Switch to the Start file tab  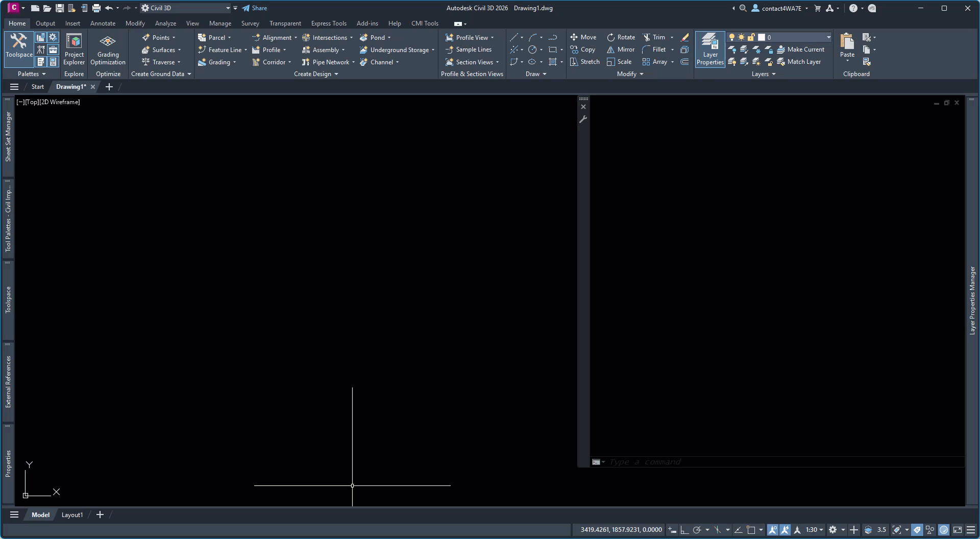pyautogui.click(x=38, y=87)
